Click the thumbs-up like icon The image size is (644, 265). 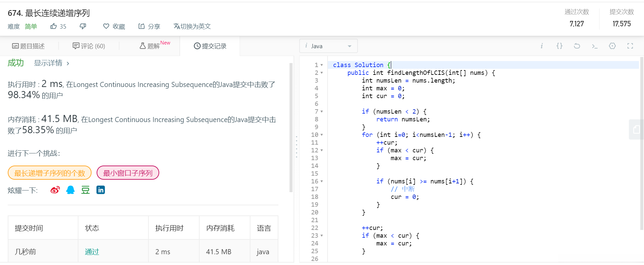click(53, 26)
